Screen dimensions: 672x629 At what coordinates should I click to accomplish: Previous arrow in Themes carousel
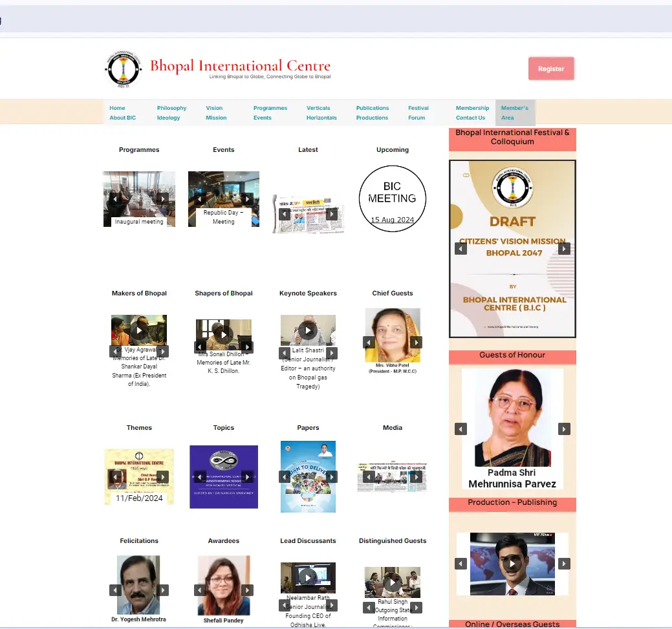115,476
